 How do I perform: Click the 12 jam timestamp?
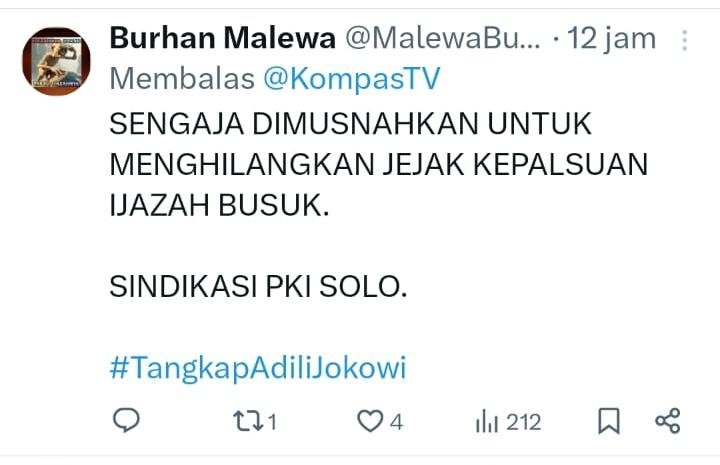pos(611,39)
